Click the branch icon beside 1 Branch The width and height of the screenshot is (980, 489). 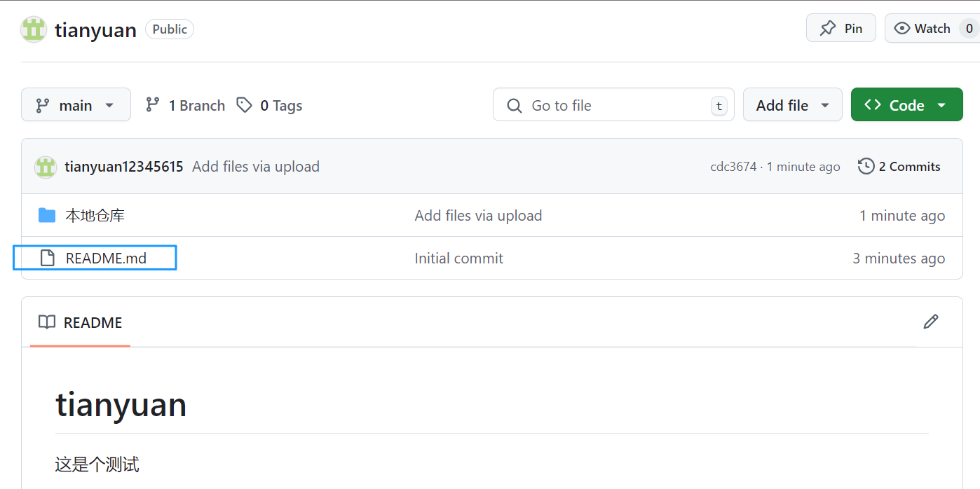[x=152, y=105]
